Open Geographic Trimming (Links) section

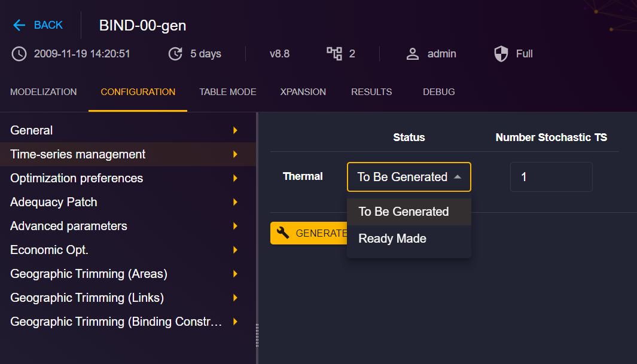tap(128, 298)
